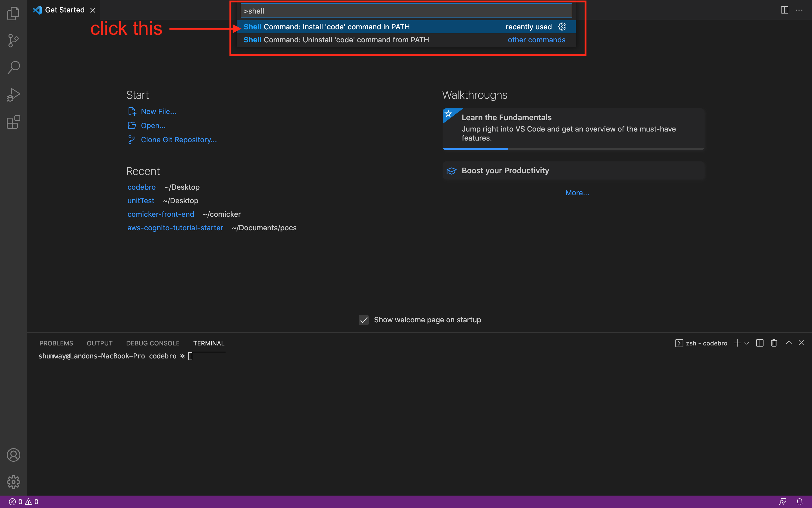The height and width of the screenshot is (508, 812).
Task: Open feedback icon in status bar
Action: coord(783,502)
